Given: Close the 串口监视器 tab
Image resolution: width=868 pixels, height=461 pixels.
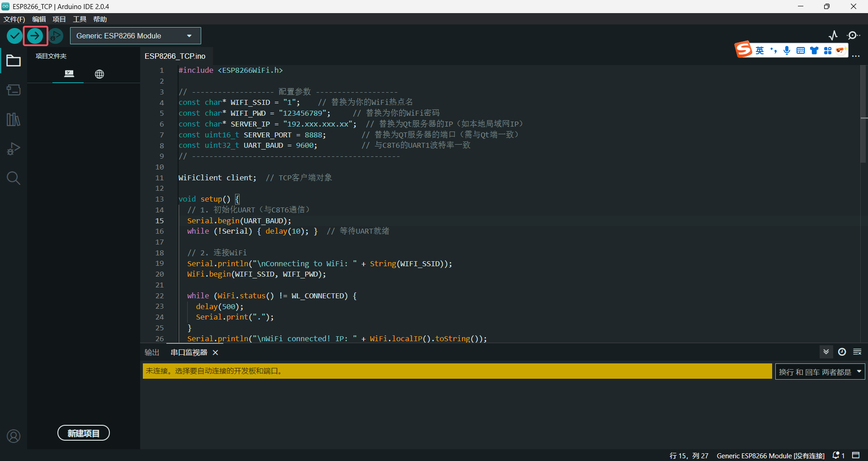Looking at the screenshot, I should point(215,352).
